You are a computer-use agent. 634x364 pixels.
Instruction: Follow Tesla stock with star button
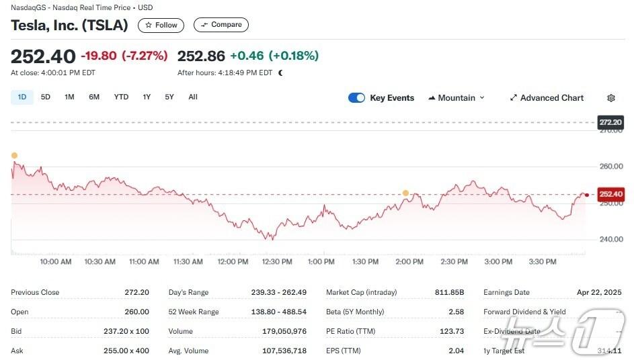pos(161,25)
